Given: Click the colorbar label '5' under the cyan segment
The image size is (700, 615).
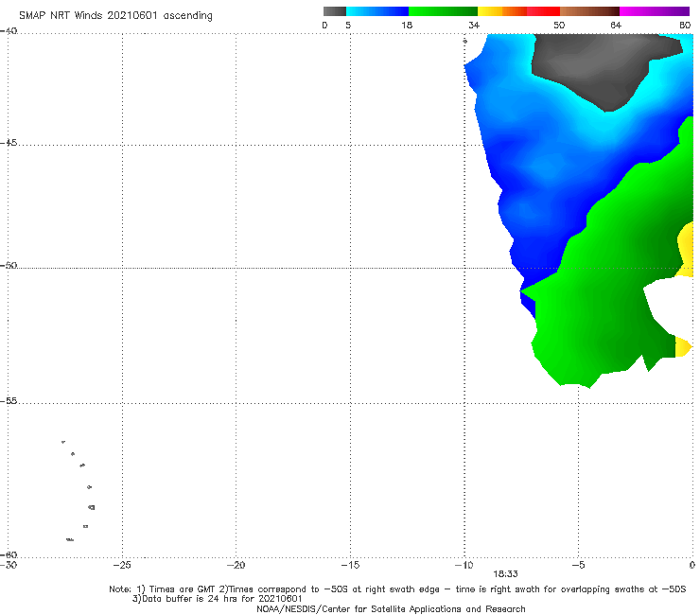Looking at the screenshot, I should (x=348, y=26).
